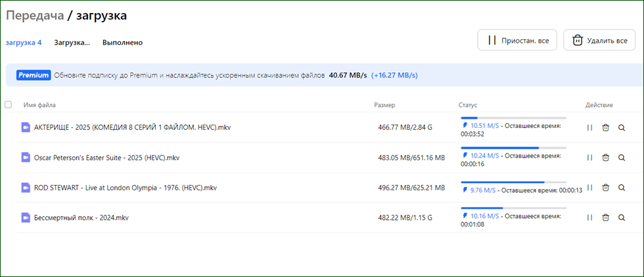Switch to the Загрузка... tab
Image resolution: width=644 pixels, height=277 pixels.
72,43
